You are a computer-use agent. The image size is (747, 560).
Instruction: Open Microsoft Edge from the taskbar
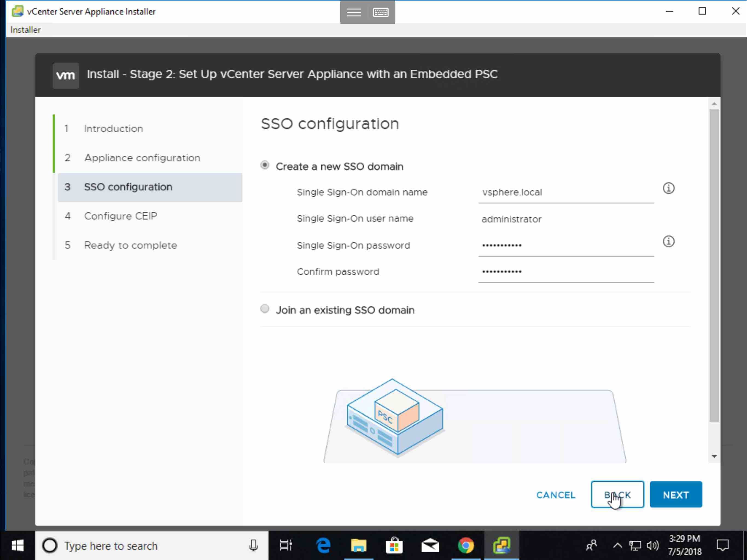pyautogui.click(x=323, y=546)
